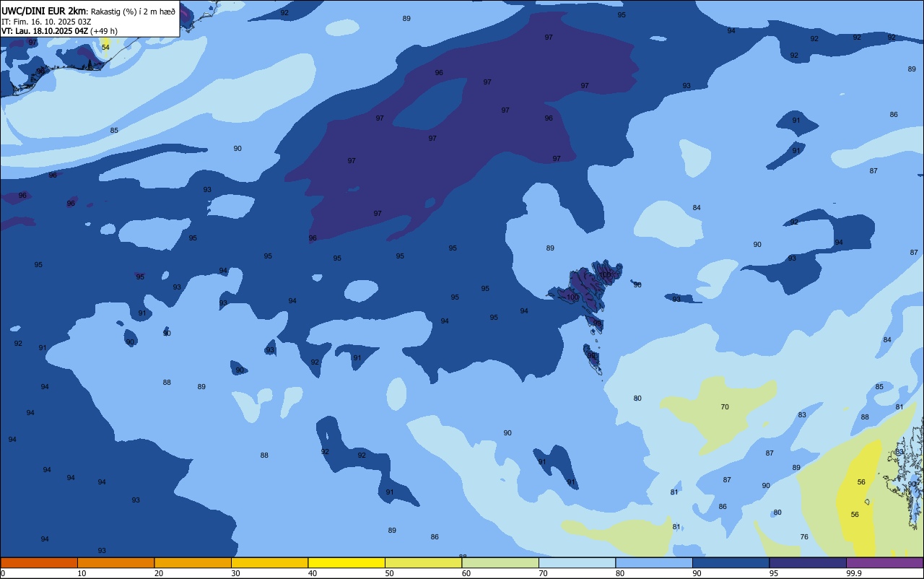This screenshot has width=924, height=579.
Task: Click the legend swatch between 0 and 10
Action: pos(39,562)
